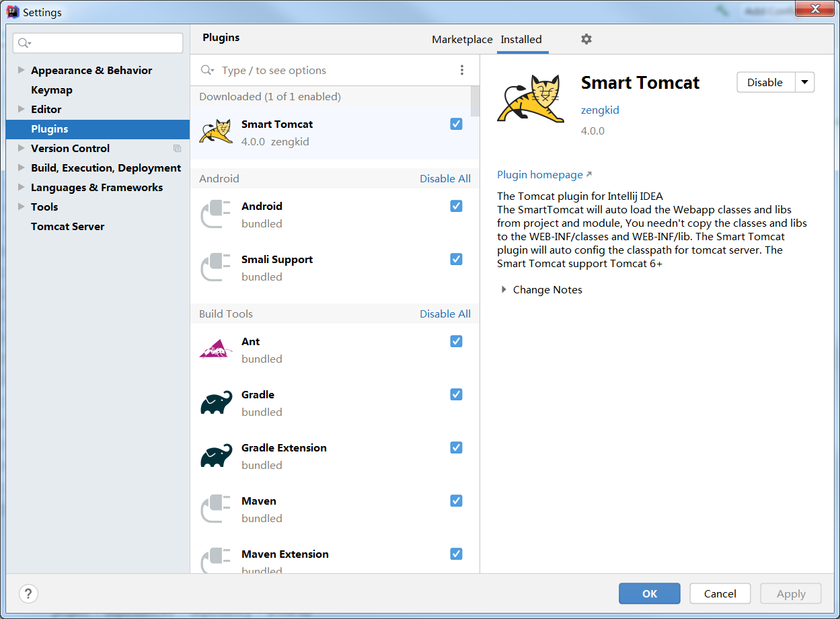Image resolution: width=840 pixels, height=619 pixels.
Task: Select the Maven Extension plugin name
Action: tap(285, 554)
